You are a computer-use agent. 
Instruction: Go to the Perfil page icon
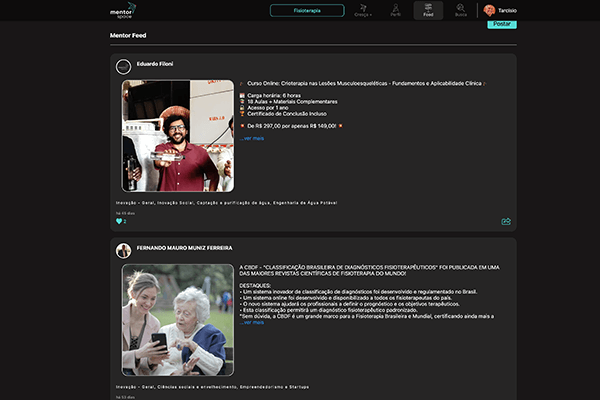pyautogui.click(x=395, y=10)
